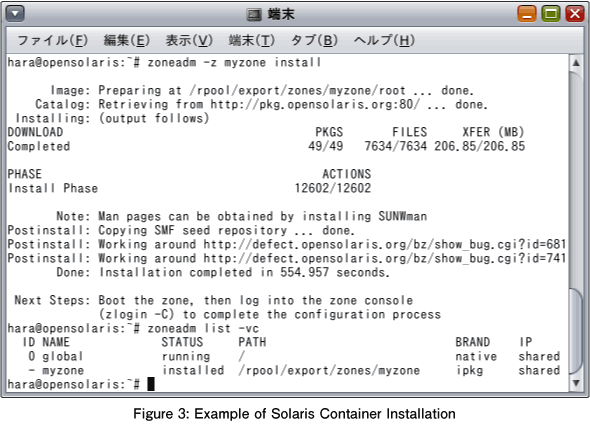Open the タブ(B) menu
The width and height of the screenshot is (590, 425).
(314, 40)
